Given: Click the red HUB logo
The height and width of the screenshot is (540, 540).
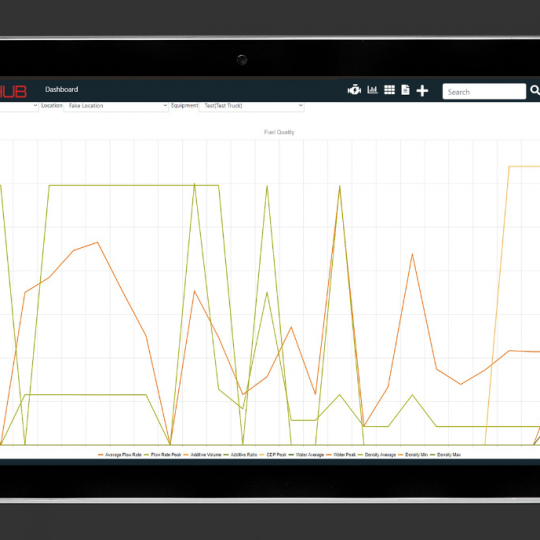Looking at the screenshot, I should coord(13,92).
